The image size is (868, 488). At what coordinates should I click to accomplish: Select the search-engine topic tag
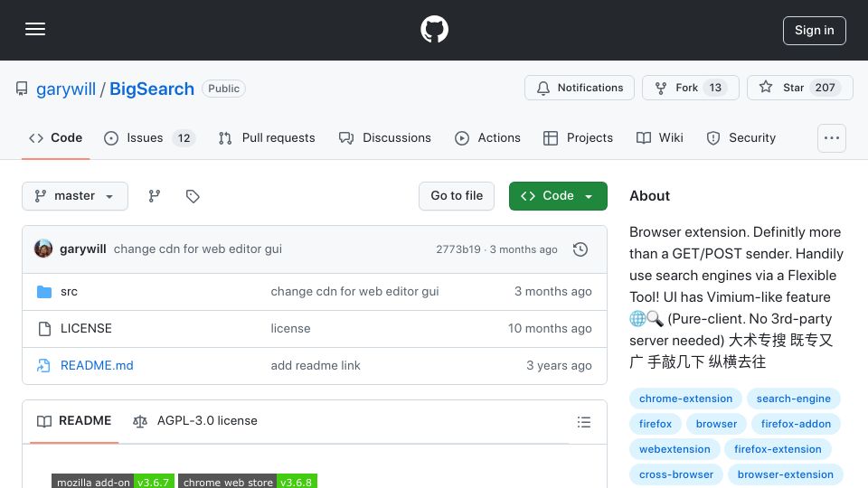793,399
